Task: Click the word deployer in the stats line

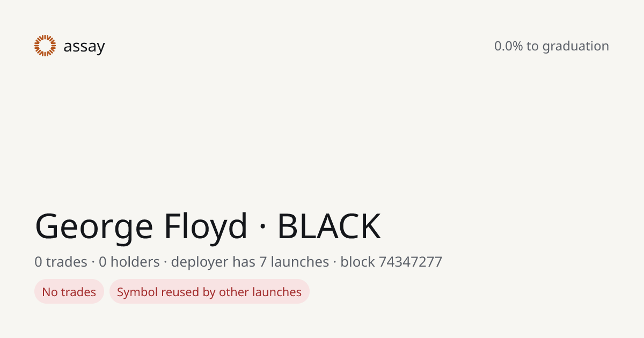Action: [200, 262]
